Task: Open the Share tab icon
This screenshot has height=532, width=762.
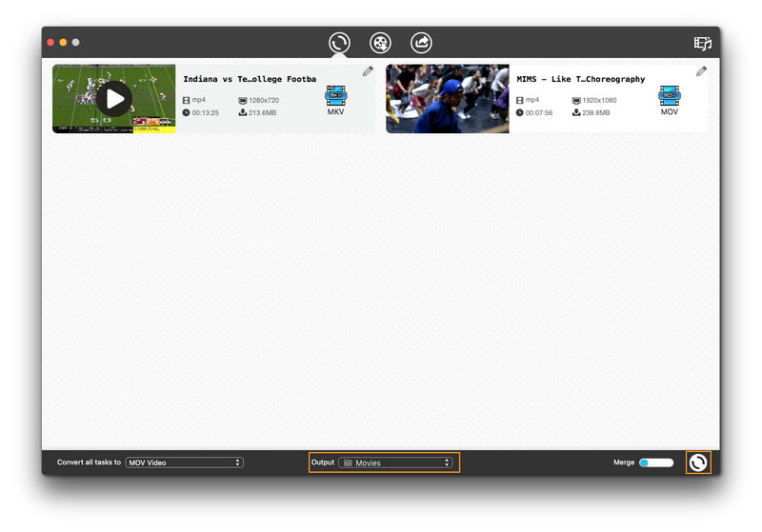Action: click(x=421, y=43)
